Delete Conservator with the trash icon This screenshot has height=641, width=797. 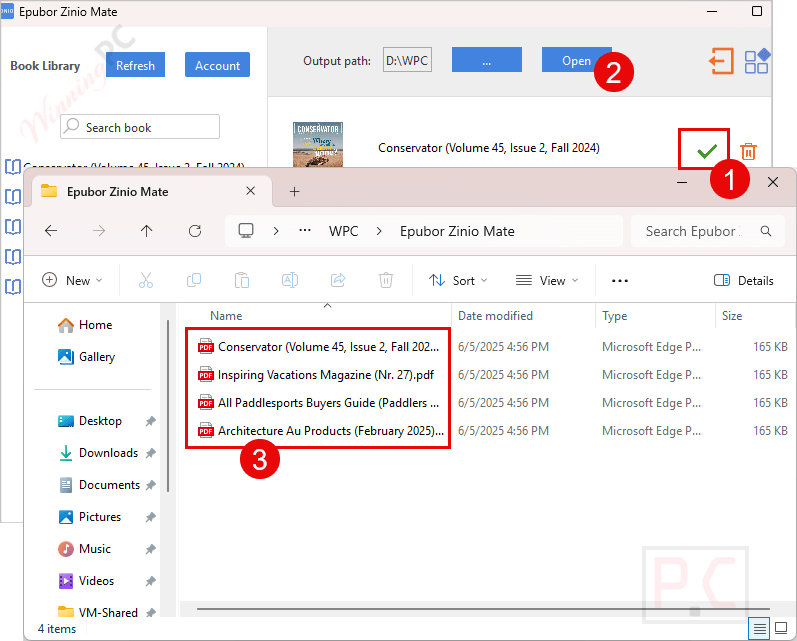tap(748, 151)
